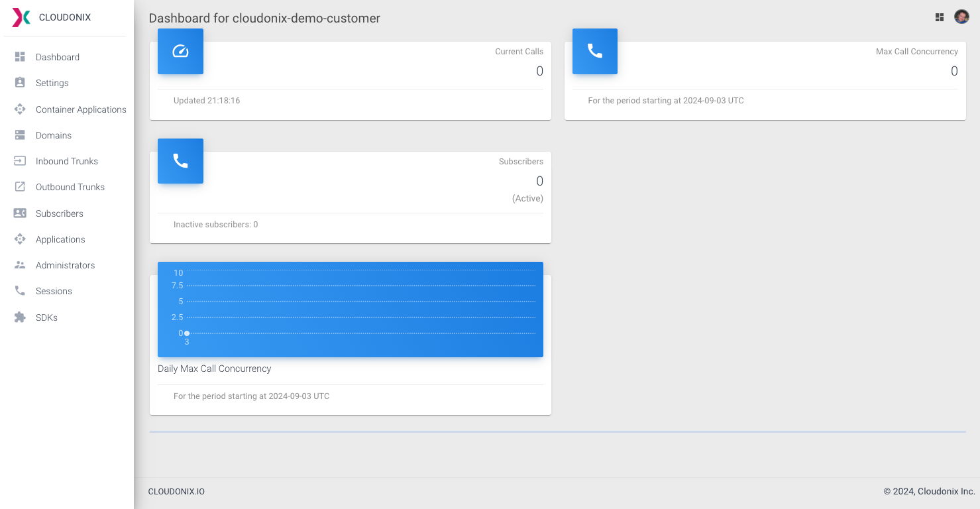Click the speedometer icon on Current Calls card
980x509 pixels.
180,51
